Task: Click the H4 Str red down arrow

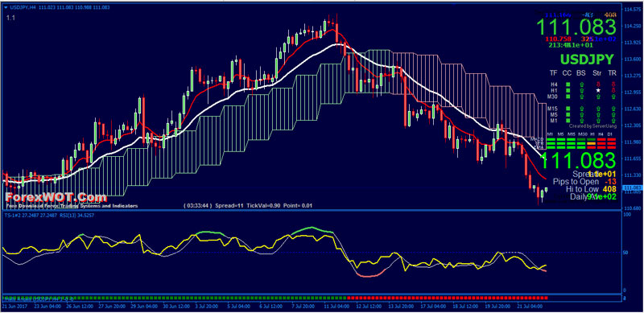Action: point(598,84)
